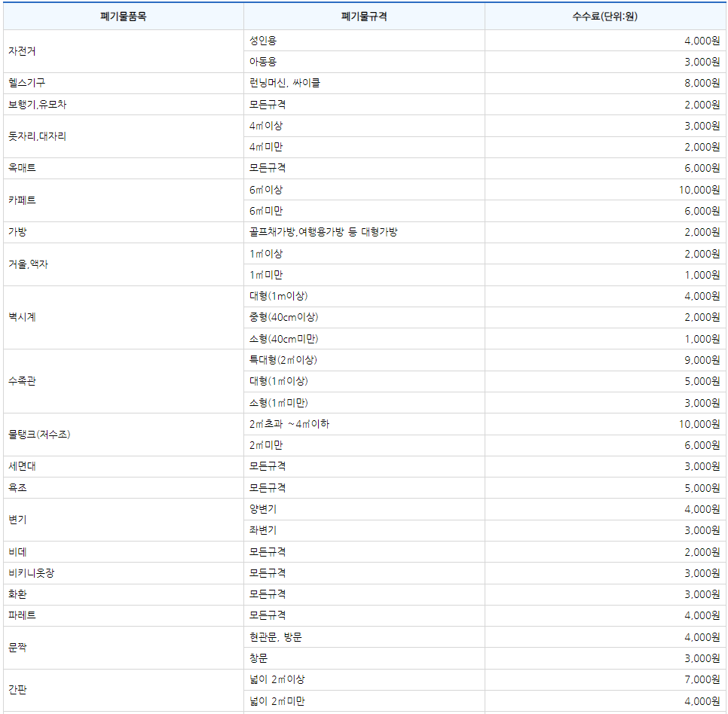This screenshot has height=714, width=728.
Task: Select the 보행기,유모차 item cell
Action: point(124,105)
